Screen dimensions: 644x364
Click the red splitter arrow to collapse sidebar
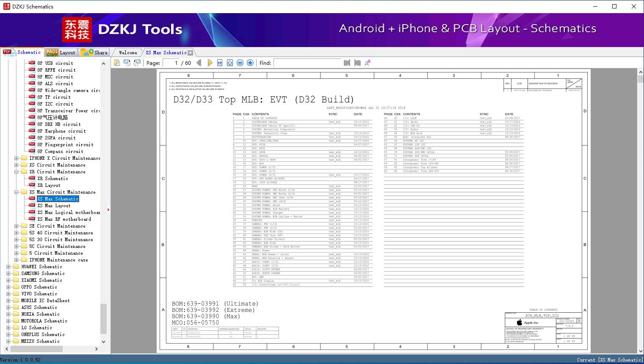[109, 210]
